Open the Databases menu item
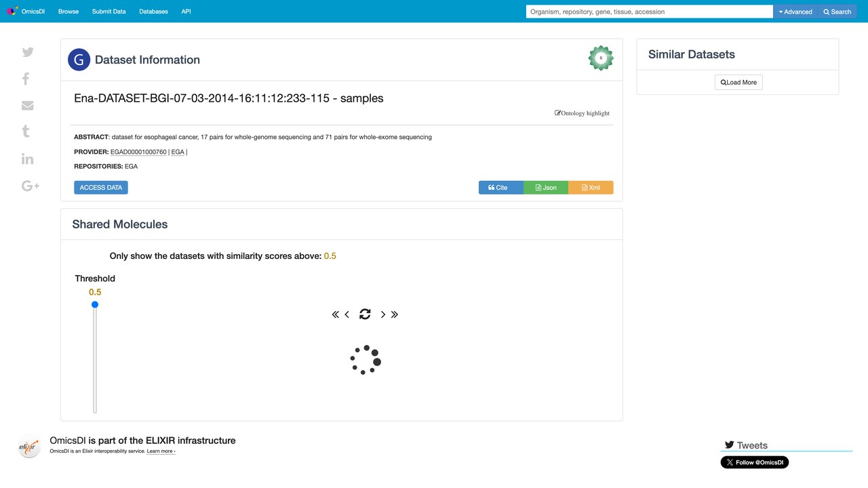 click(153, 12)
